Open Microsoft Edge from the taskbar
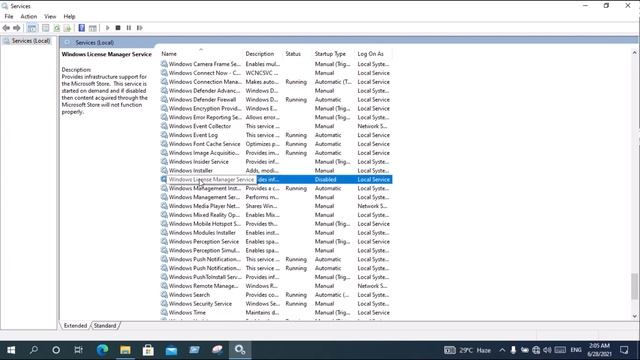640x360 pixels. pos(102,350)
